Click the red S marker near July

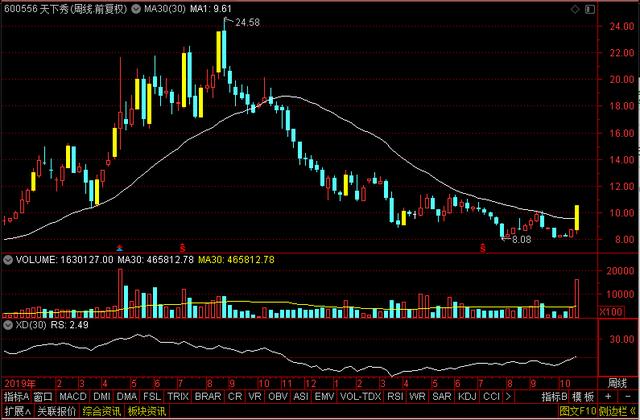tap(182, 247)
